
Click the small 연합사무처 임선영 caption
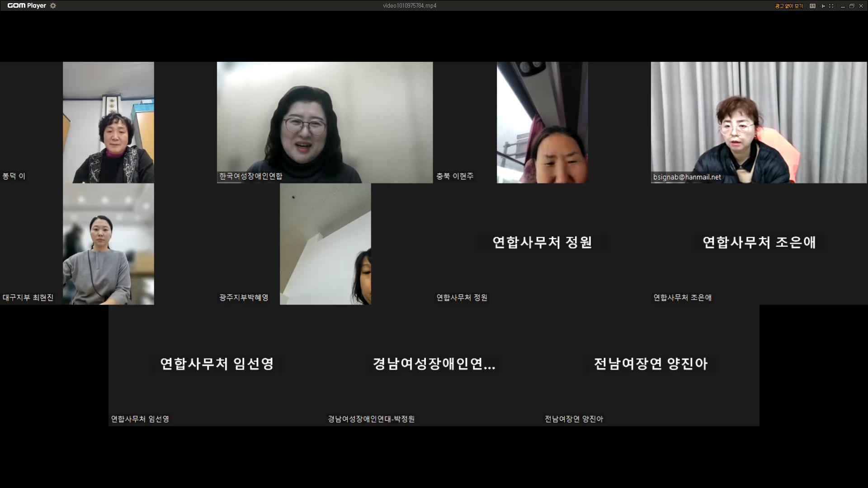click(140, 419)
